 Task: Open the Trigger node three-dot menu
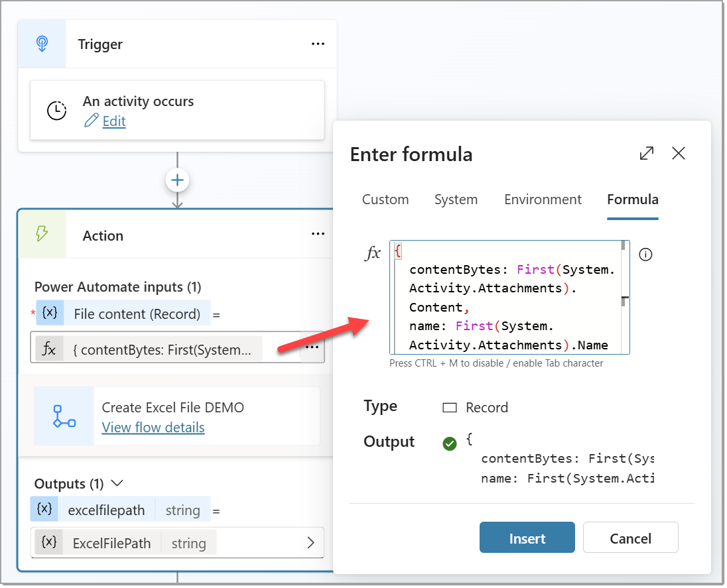coord(318,44)
